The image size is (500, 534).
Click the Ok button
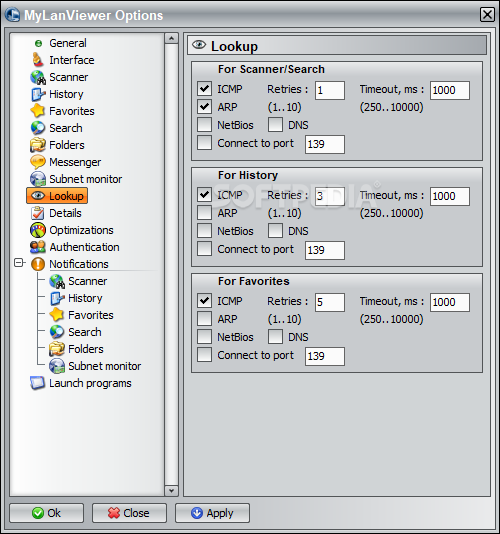coord(47,513)
